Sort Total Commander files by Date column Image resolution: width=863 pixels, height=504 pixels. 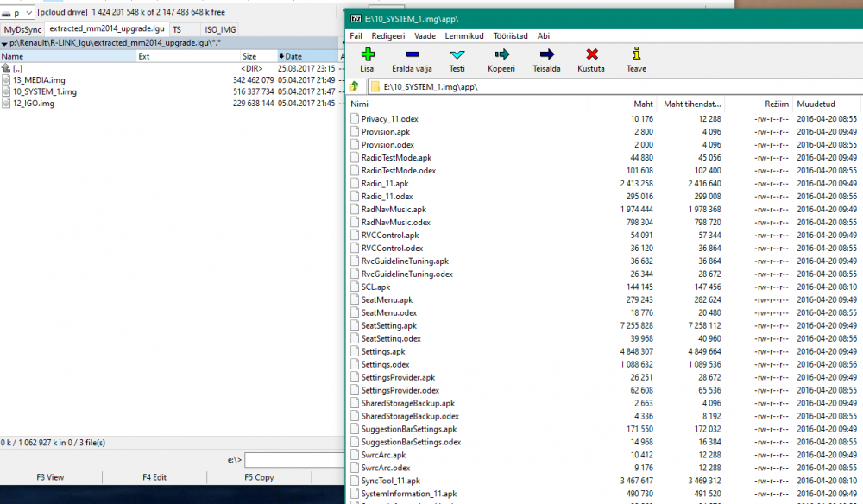(308, 56)
